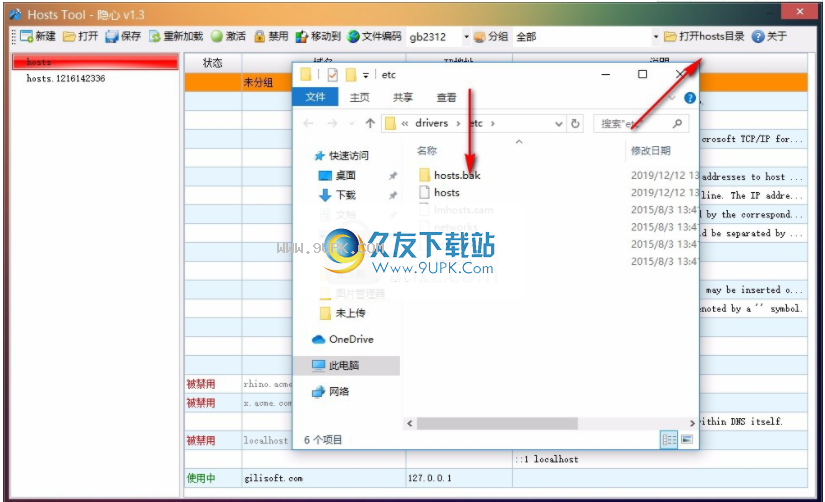825x502 pixels.
Task: Reload hosts using 重新加载
Action: click(x=175, y=36)
